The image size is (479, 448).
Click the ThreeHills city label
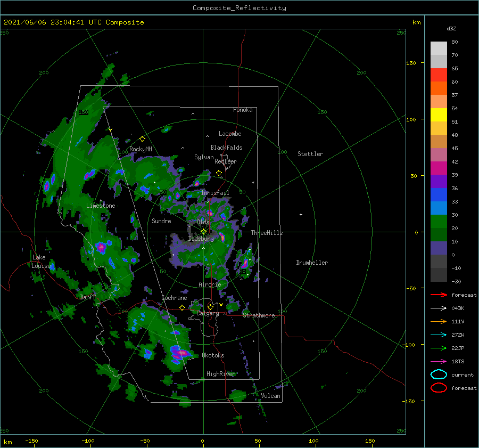267,233
